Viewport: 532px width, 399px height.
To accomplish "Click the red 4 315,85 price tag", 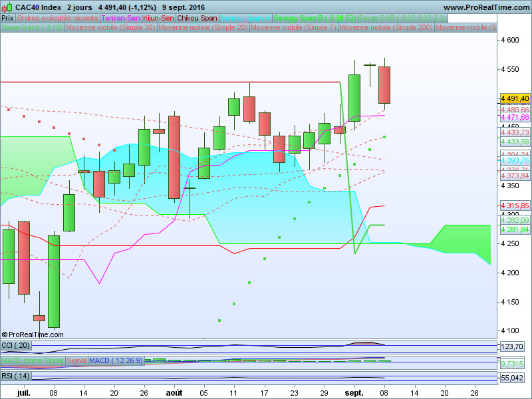I will (515, 205).
